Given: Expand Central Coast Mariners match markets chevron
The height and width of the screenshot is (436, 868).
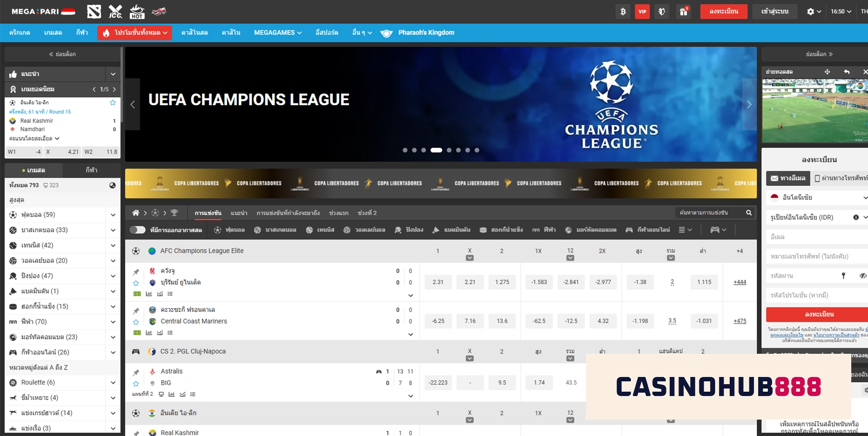Looking at the screenshot, I should (x=410, y=334).
